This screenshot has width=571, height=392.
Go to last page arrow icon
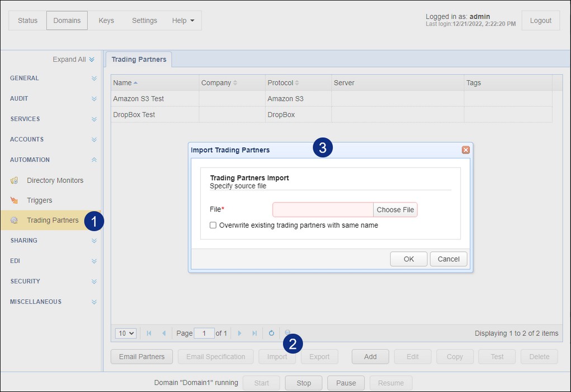pos(254,333)
